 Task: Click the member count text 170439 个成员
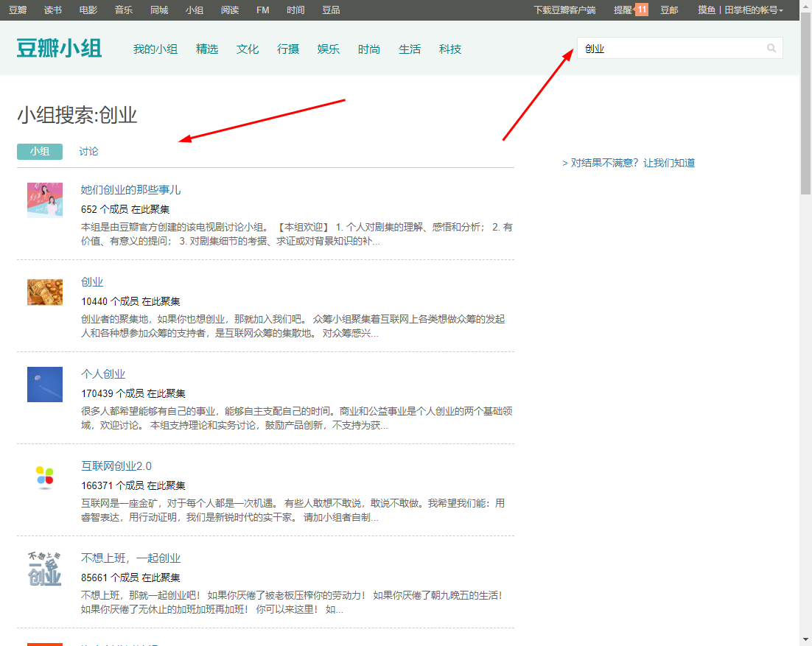(113, 393)
